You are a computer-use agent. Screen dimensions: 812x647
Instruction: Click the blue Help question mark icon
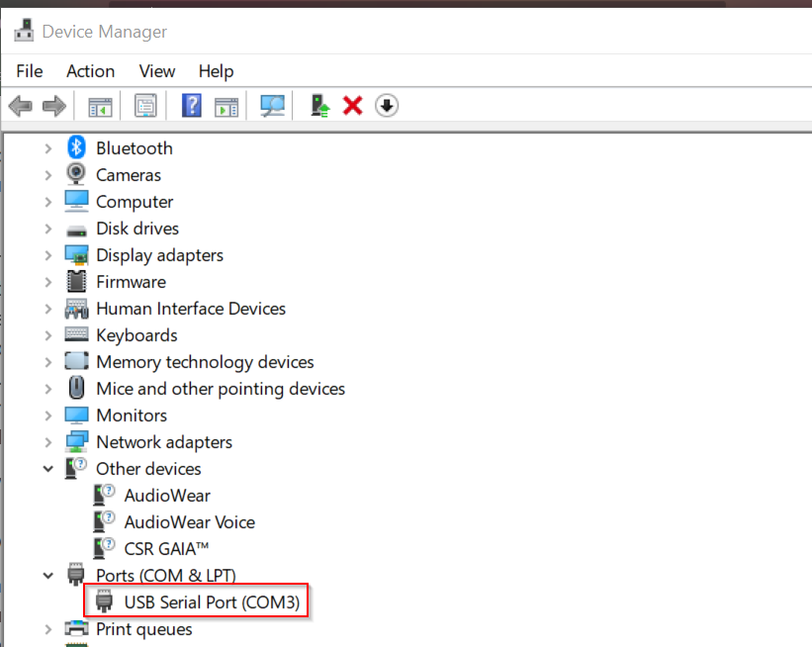[192, 105]
